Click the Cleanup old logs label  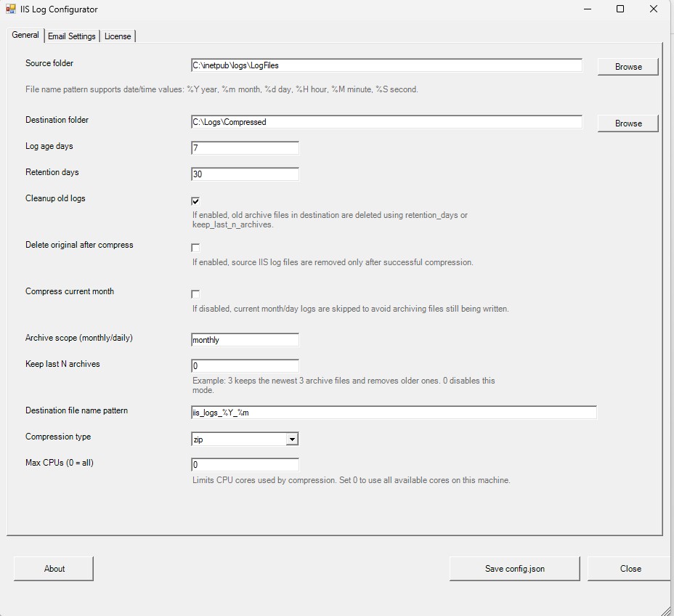tap(55, 198)
